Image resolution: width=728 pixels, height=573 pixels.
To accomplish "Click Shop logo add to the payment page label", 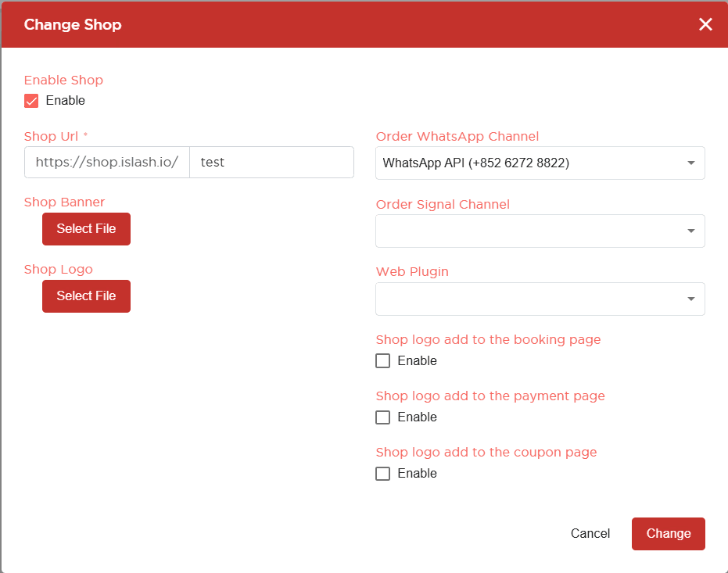I will click(490, 396).
